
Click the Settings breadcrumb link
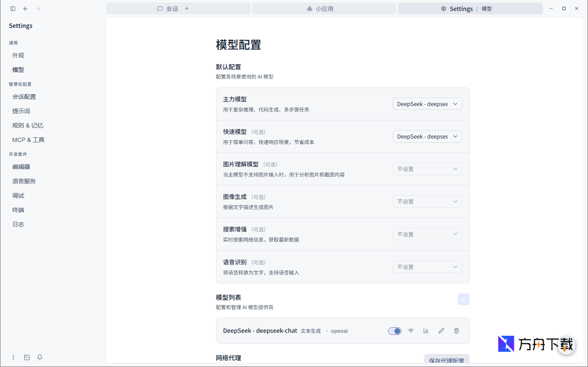click(x=461, y=8)
